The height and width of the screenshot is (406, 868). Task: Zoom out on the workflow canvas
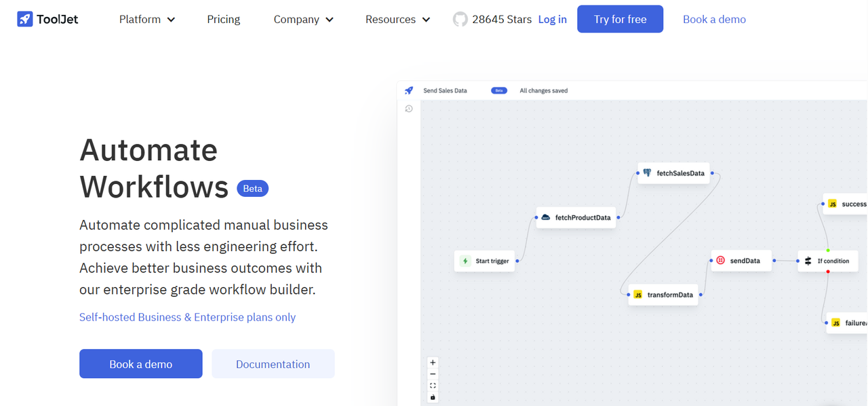[433, 373]
